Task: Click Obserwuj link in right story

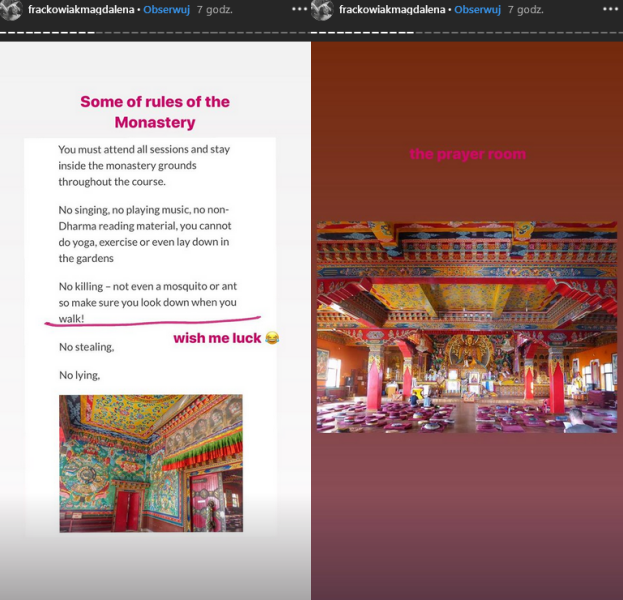Action: [x=478, y=10]
